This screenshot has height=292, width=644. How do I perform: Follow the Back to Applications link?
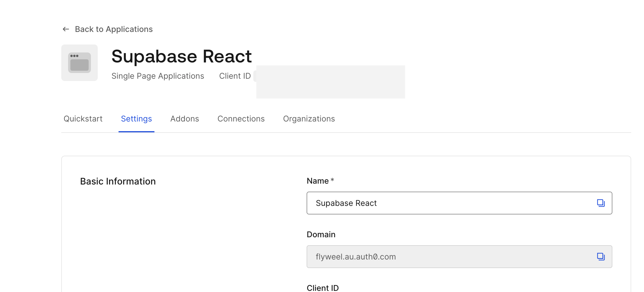point(114,29)
